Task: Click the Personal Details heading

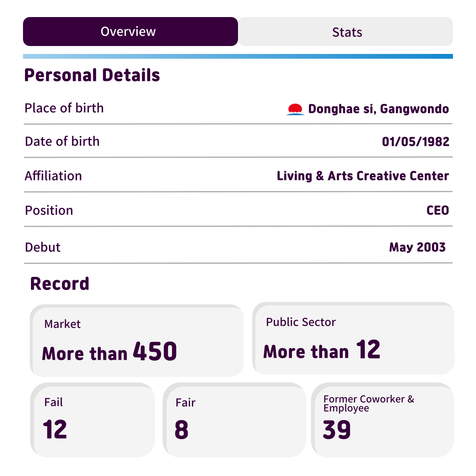Action: coord(92,75)
